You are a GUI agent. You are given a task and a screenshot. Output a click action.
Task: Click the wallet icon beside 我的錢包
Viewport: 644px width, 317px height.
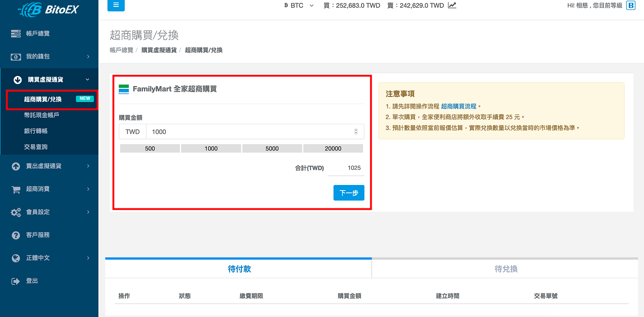[x=16, y=57]
